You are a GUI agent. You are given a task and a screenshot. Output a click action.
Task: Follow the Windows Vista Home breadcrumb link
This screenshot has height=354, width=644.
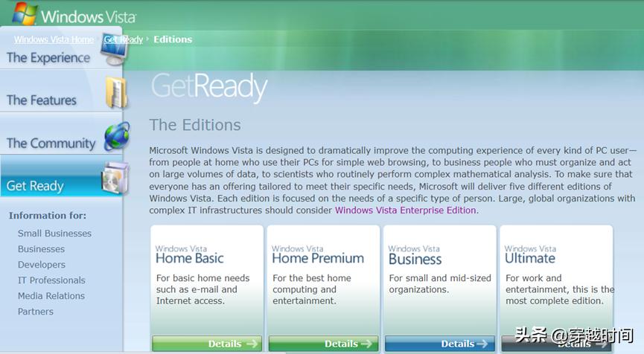tap(54, 39)
